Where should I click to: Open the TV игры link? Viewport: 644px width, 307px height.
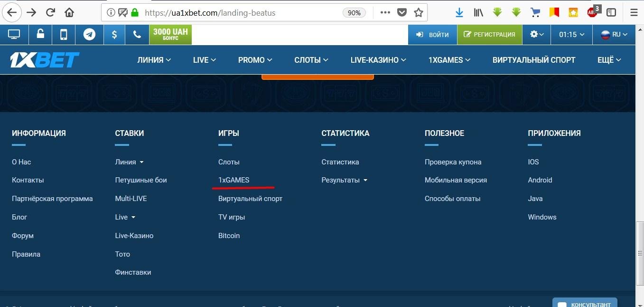click(232, 217)
